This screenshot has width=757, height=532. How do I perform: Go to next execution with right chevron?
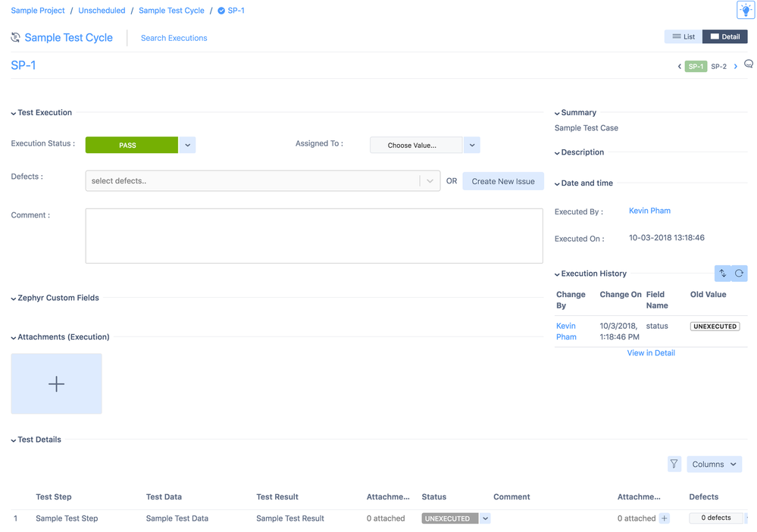point(735,67)
